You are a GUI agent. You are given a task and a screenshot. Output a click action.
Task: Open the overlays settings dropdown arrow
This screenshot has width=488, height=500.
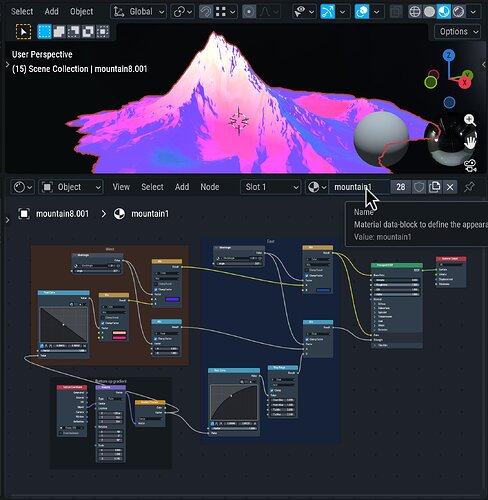(x=377, y=12)
